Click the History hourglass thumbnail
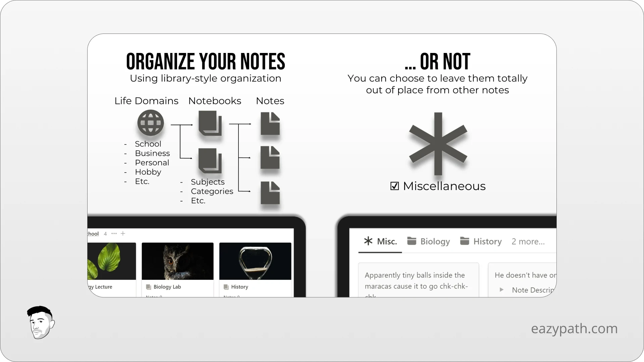644x362 pixels. pyautogui.click(x=255, y=261)
